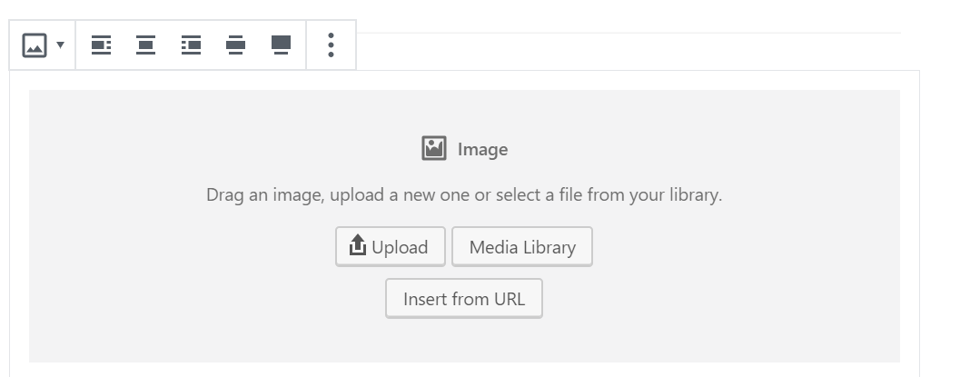Click the gray placeholder area right of Media Library
980x377 pixels.
[746, 246]
